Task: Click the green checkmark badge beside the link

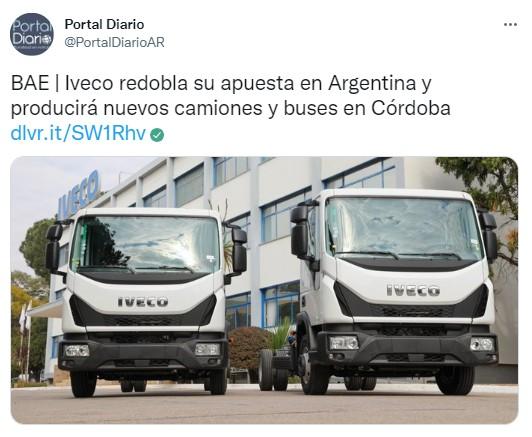Action: point(157,135)
